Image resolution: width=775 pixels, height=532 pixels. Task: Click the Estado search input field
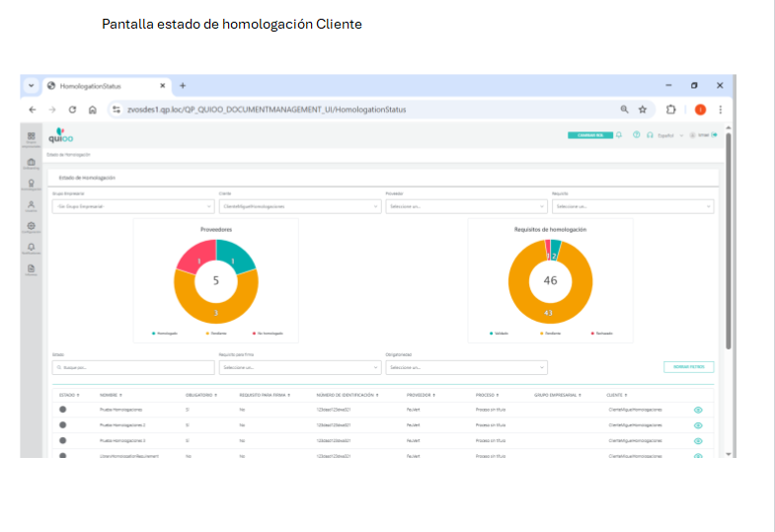(132, 367)
